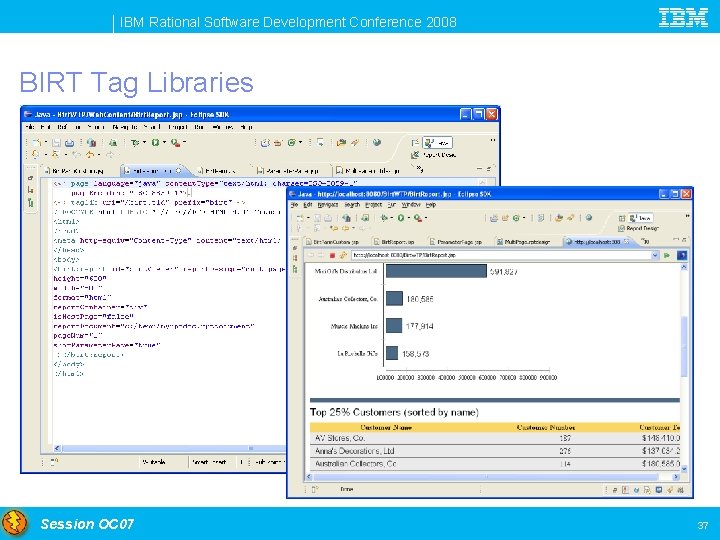Click the round session logo at the bottom left
720x540 pixels.
pos(14,523)
